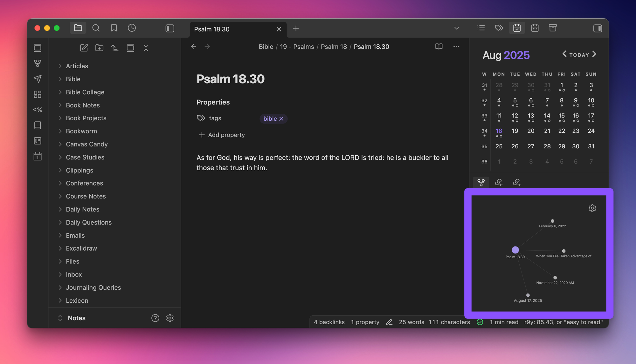
Task: Create a new note icon
Action: click(84, 48)
